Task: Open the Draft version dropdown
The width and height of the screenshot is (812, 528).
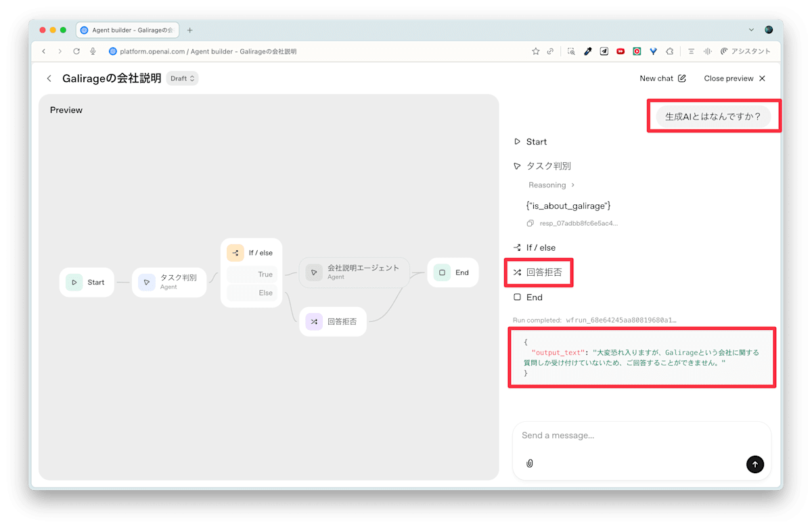Action: coord(183,78)
